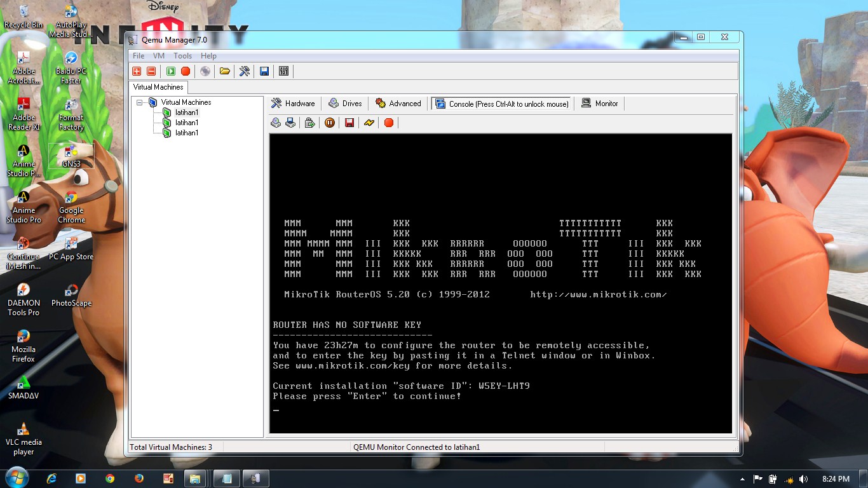Select the Recycle Bin desktop icon
This screenshot has width=868, height=488.
pyautogui.click(x=24, y=17)
